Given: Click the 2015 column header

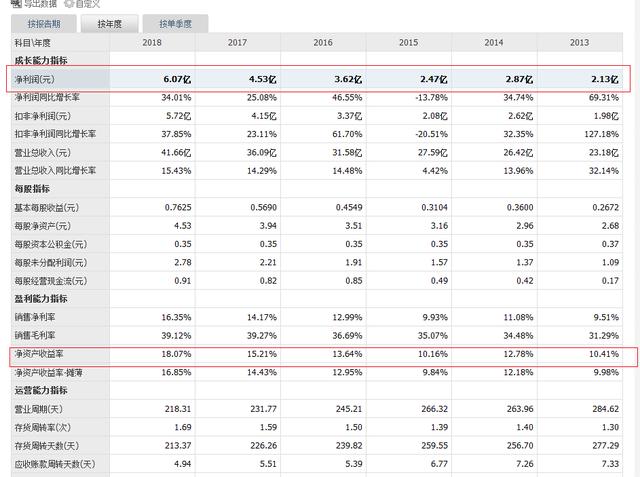Looking at the screenshot, I should pos(409,42).
